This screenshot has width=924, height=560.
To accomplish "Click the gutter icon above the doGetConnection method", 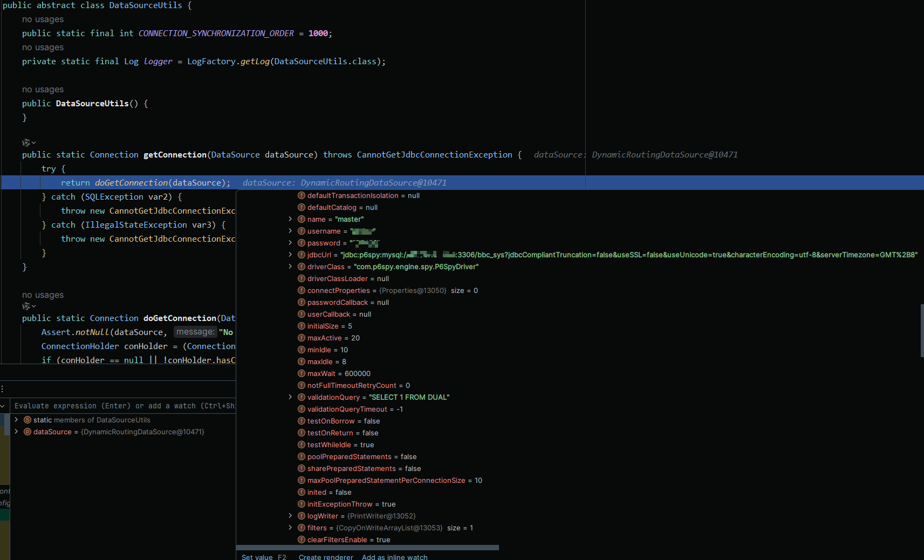I will (26, 306).
